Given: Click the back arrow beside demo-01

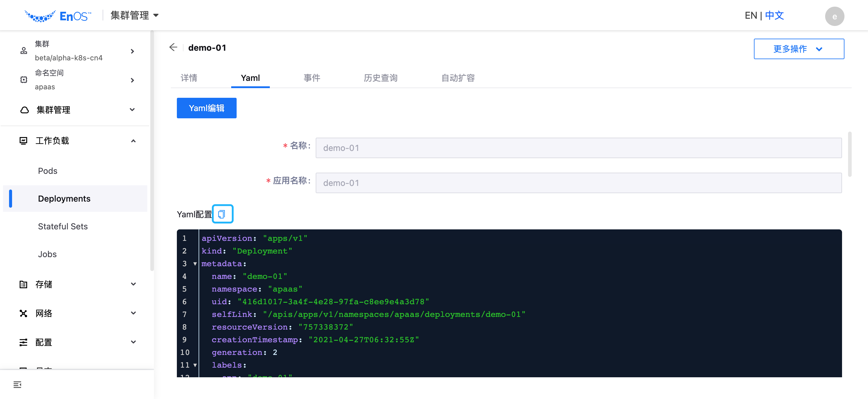Looking at the screenshot, I should tap(173, 47).
